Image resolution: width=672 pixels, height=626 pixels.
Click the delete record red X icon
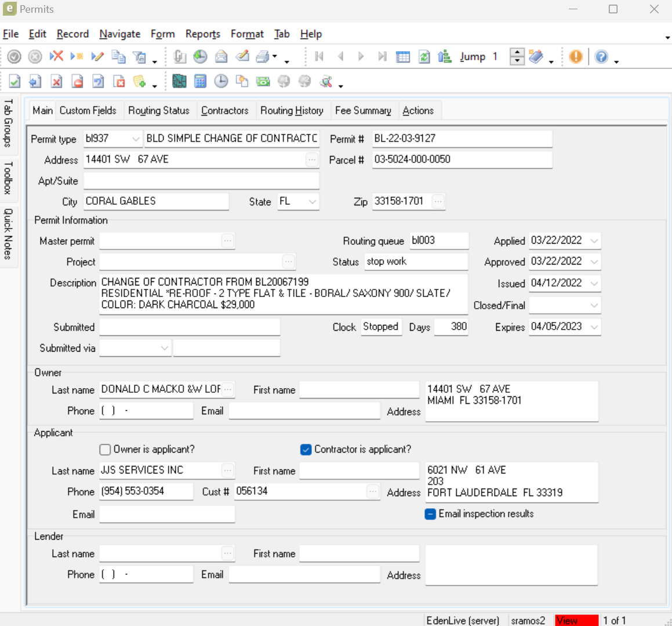[x=56, y=56]
